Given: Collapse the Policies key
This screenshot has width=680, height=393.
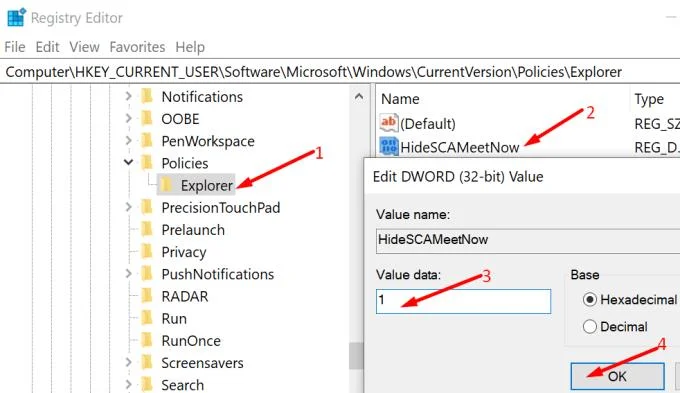Looking at the screenshot, I should click(x=128, y=163).
